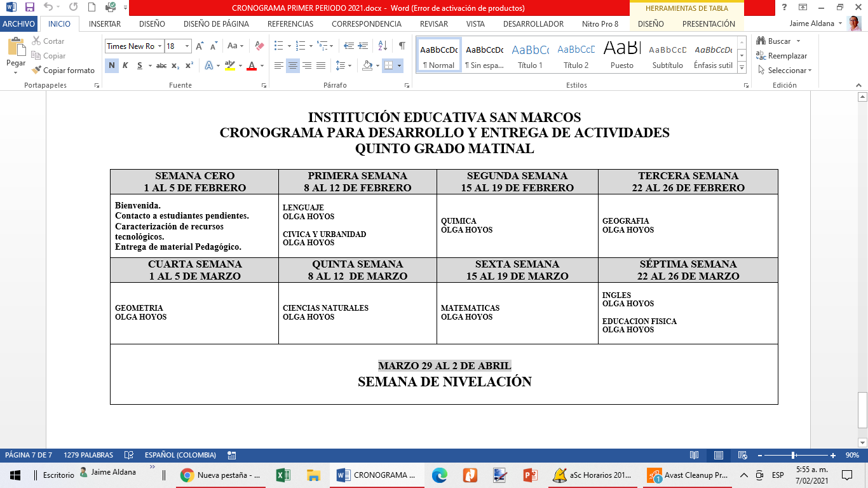
Task: Increase the font size with grow-font icon
Action: [200, 46]
